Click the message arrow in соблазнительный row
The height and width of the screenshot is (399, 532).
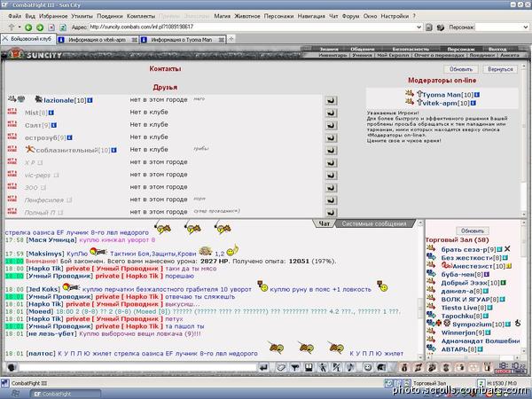coord(331,151)
